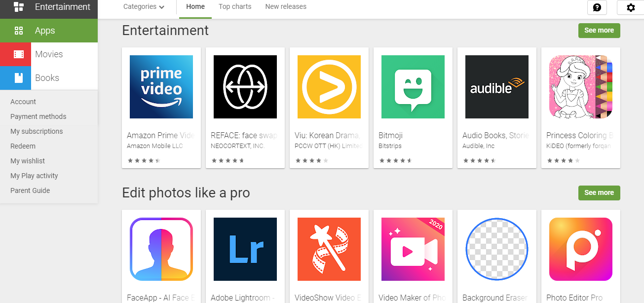Open the Amazon Prime Video app icon
This screenshot has height=303, width=644.
tap(161, 87)
